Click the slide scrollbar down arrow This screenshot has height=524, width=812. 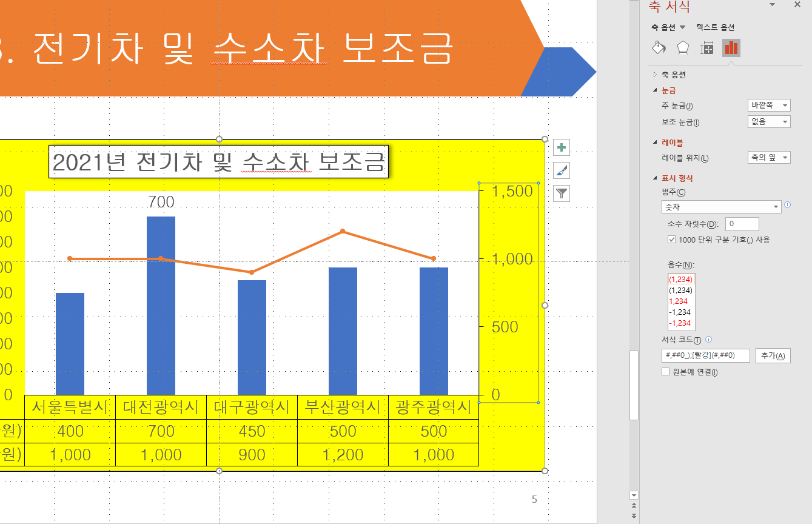click(634, 495)
